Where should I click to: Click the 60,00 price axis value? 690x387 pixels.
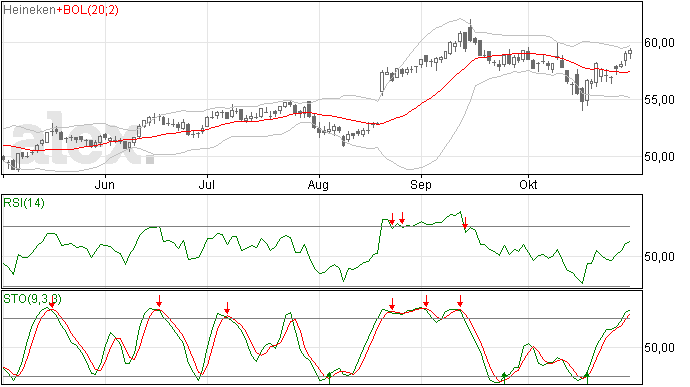[x=659, y=43]
